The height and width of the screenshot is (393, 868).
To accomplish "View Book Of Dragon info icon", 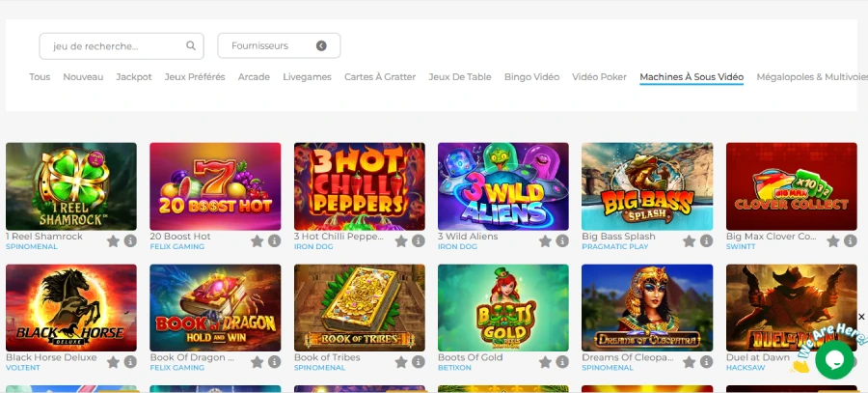I will 275,362.
